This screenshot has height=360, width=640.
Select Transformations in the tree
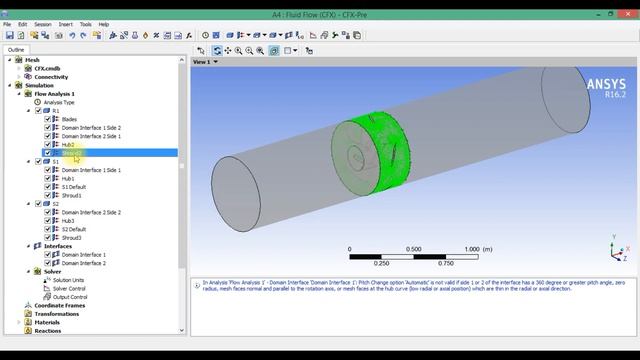click(x=57, y=314)
